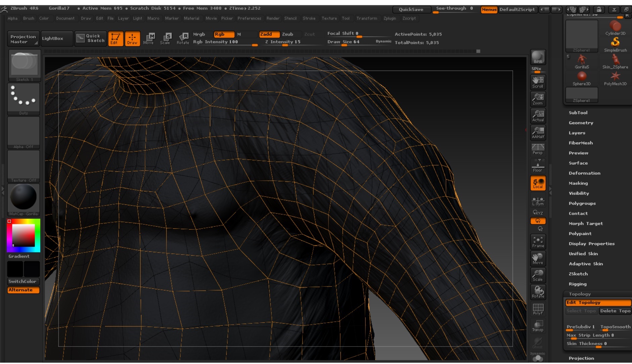Toggle Local symmetry rotation
Viewport: 632px width, 364px height.
[x=538, y=183]
